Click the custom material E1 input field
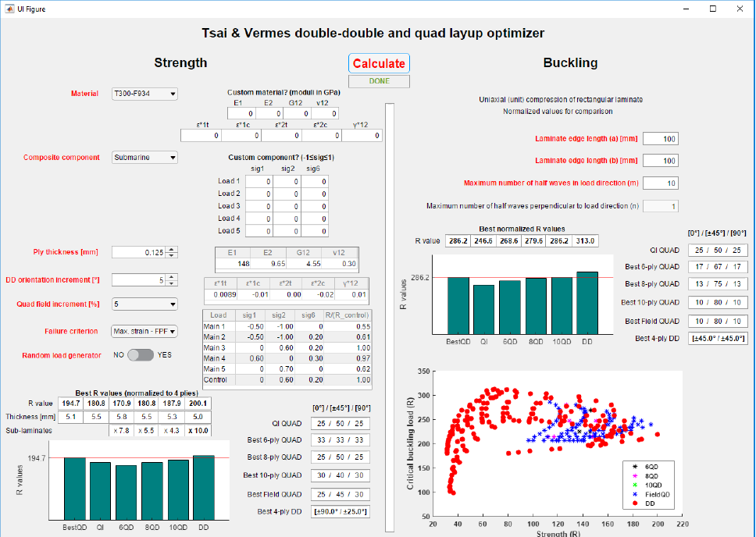Viewport: 756px width, 537px height. pos(241,113)
